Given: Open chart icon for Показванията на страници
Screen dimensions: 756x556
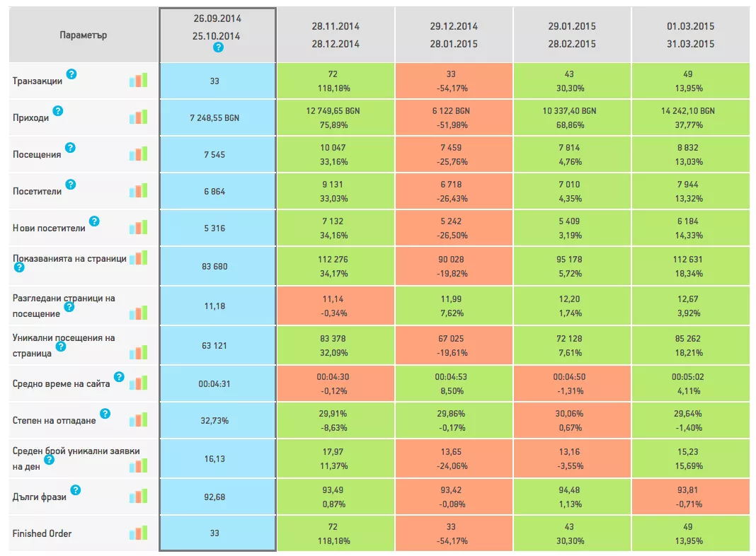Looking at the screenshot, I should tap(138, 257).
